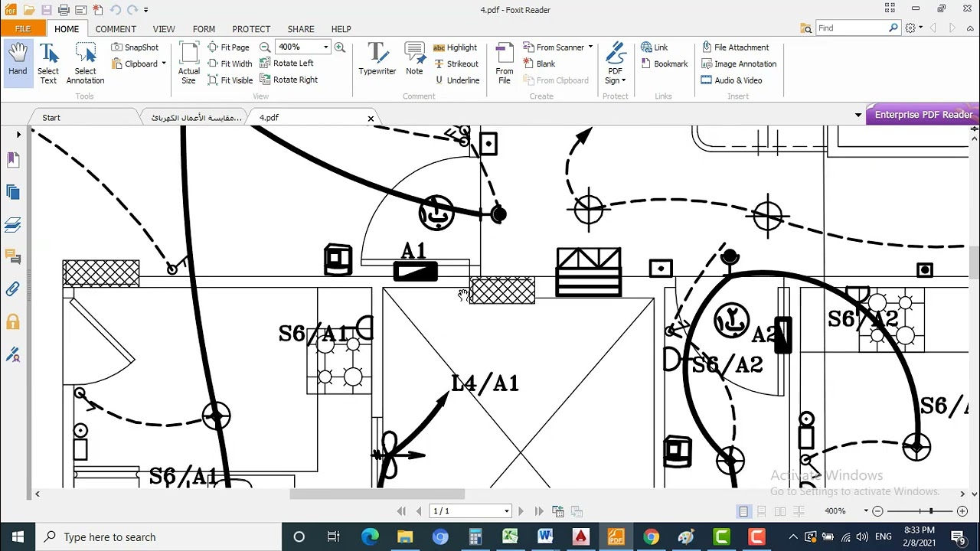The image size is (980, 551).
Task: Open Windows Start menu
Action: point(18,537)
